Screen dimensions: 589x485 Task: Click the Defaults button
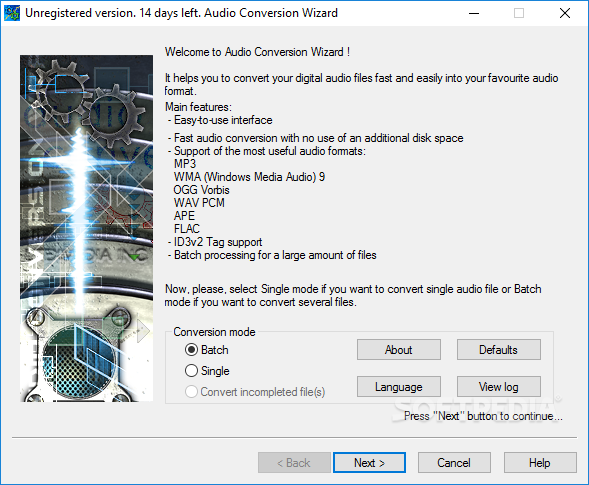(x=498, y=350)
